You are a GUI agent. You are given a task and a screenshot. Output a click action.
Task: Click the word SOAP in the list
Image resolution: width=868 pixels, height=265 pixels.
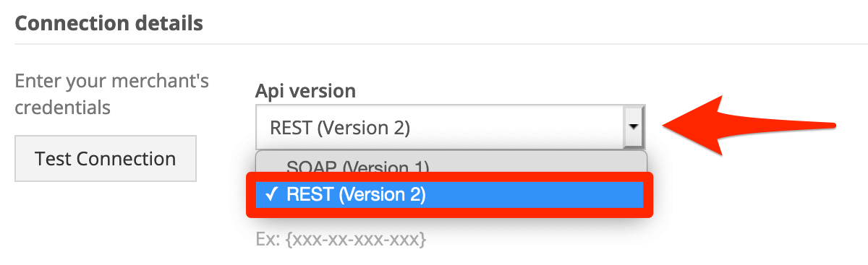pyautogui.click(x=311, y=168)
